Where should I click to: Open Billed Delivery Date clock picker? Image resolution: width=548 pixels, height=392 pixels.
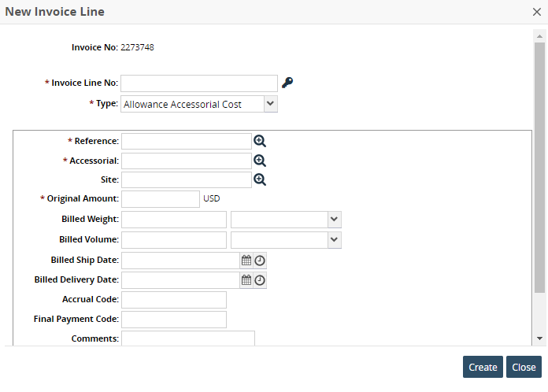coord(260,279)
